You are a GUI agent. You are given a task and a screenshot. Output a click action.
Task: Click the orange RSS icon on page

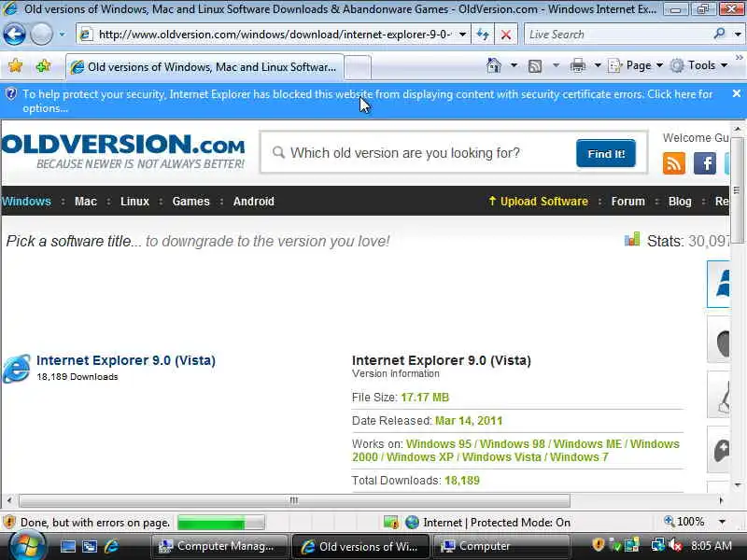point(673,164)
